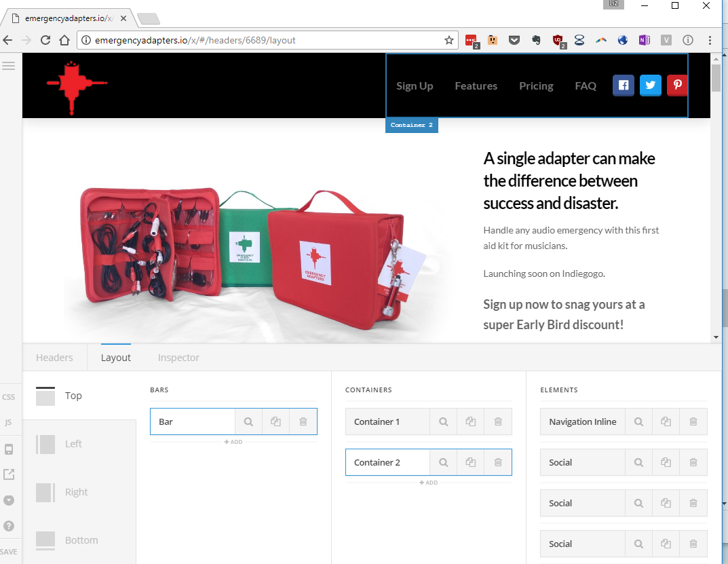728x564 pixels.
Task: Click the Pinterest social icon in header
Action: (677, 86)
